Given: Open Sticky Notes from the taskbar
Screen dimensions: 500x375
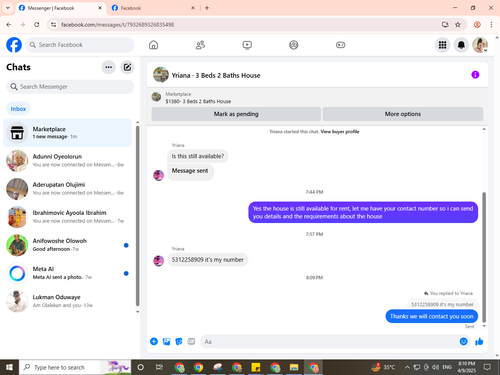Looking at the screenshot, I should (x=256, y=367).
